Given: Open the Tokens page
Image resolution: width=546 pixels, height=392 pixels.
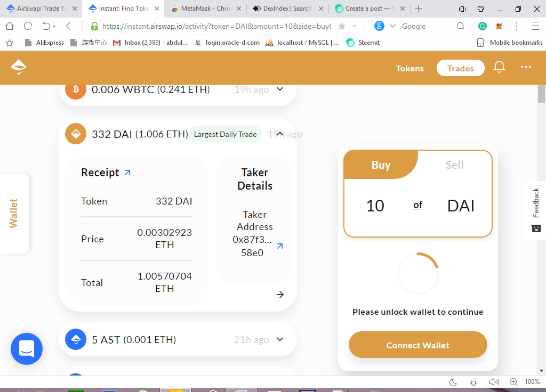Looking at the screenshot, I should coord(409,69).
